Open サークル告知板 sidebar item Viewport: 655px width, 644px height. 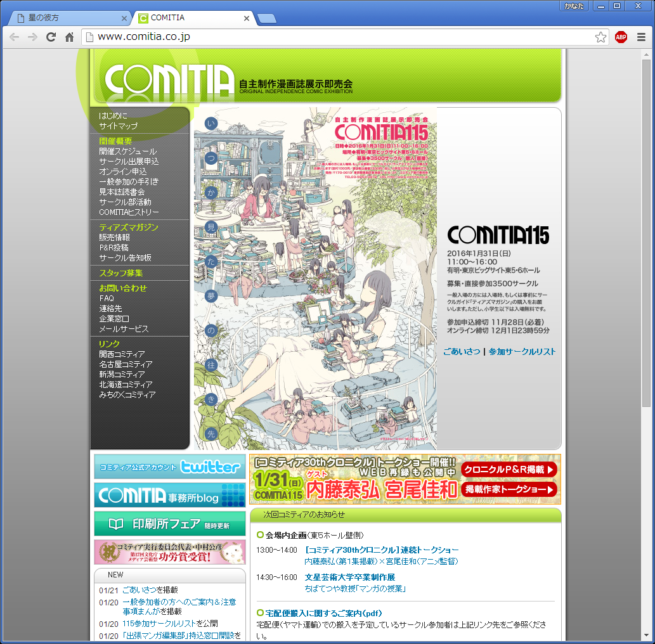pos(125,258)
